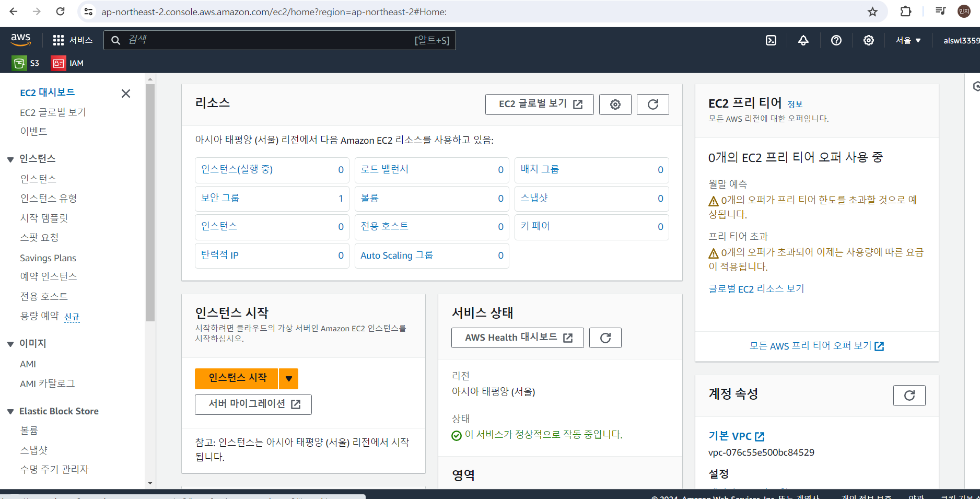Open 키 페어 resource link
The height and width of the screenshot is (499, 980).
(535, 226)
